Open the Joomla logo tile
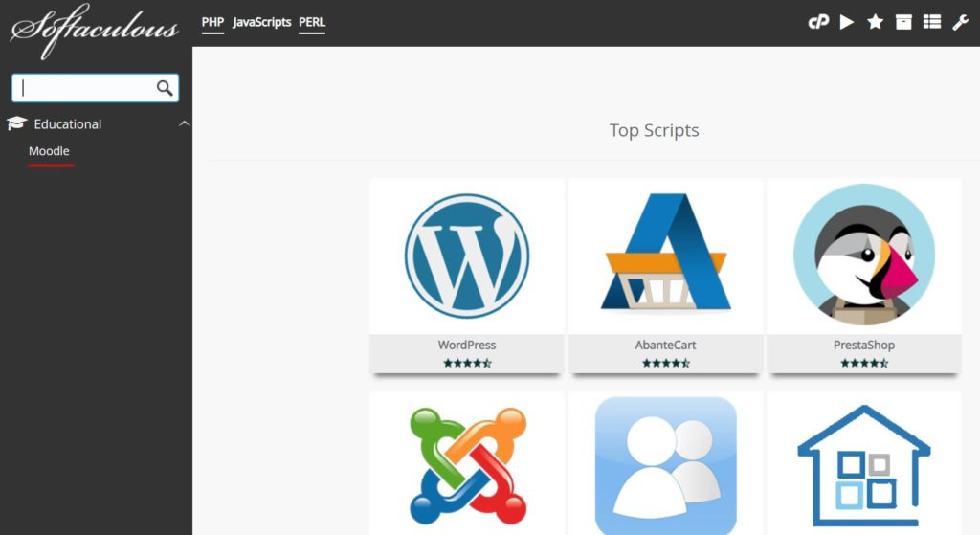980x535 pixels. click(x=467, y=466)
